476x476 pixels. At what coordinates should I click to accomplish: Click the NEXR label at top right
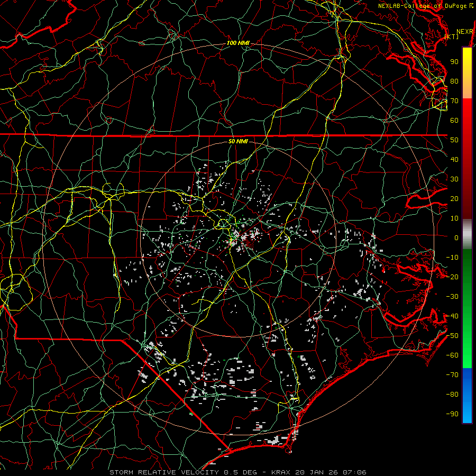pos(465,32)
